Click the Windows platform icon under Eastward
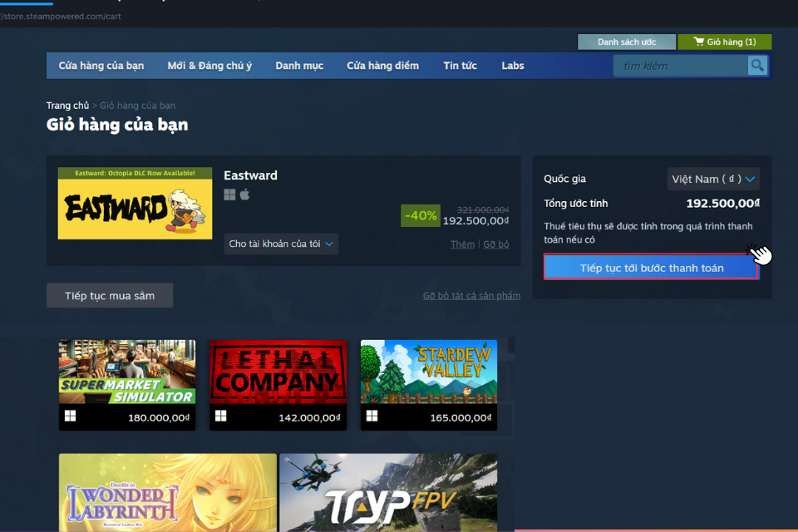Image resolution: width=798 pixels, height=532 pixels. coord(229,195)
